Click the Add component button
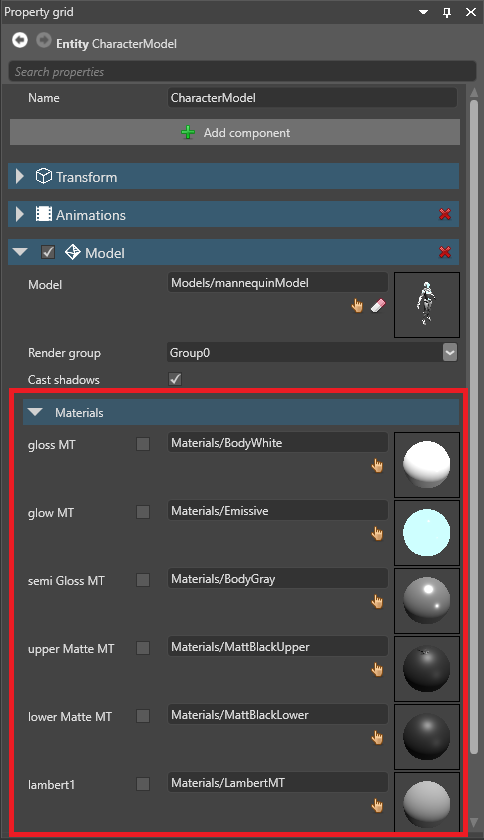 [235, 132]
